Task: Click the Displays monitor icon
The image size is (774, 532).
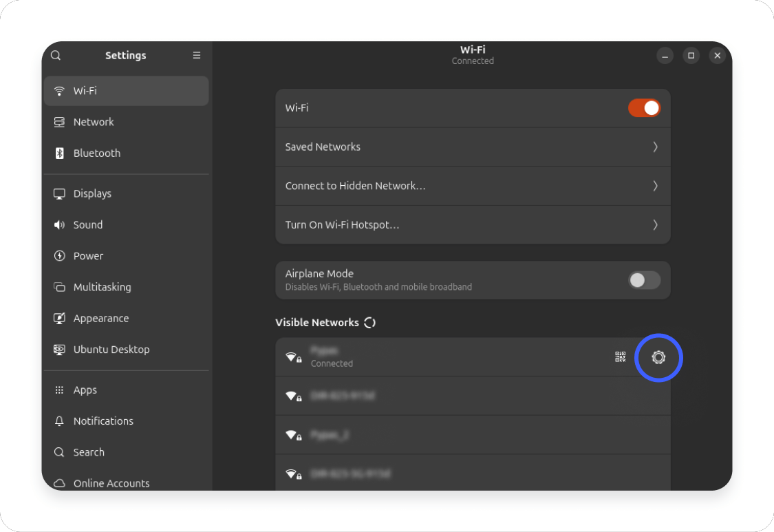Action: (x=59, y=193)
